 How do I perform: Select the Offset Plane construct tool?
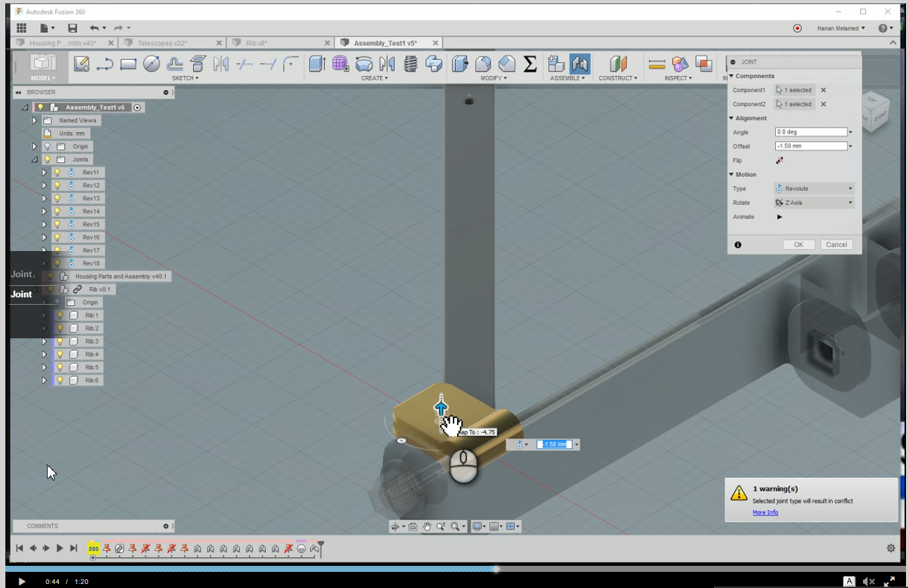pos(618,64)
